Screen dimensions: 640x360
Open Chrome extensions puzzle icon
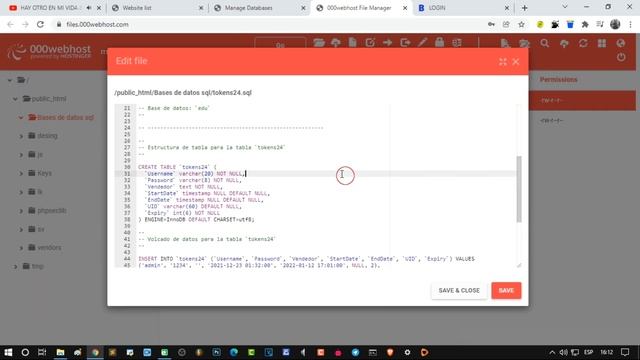point(585,24)
